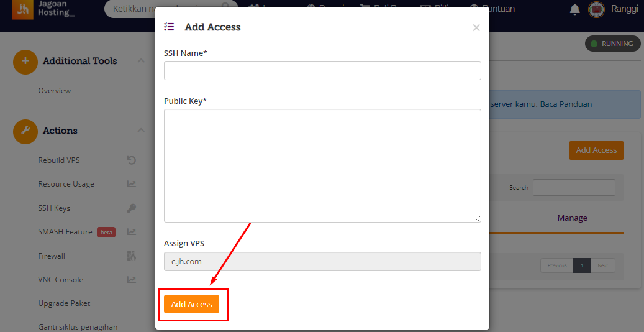Collapse the Additional Tools section chevron
Viewport: 644px width, 332px height.
[x=141, y=61]
